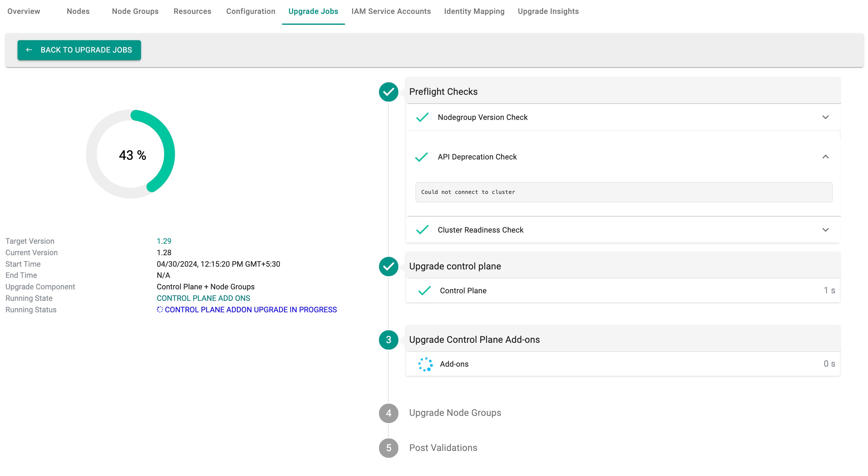Click the Running Status spinner icon
The image size is (868, 476).
pos(160,310)
